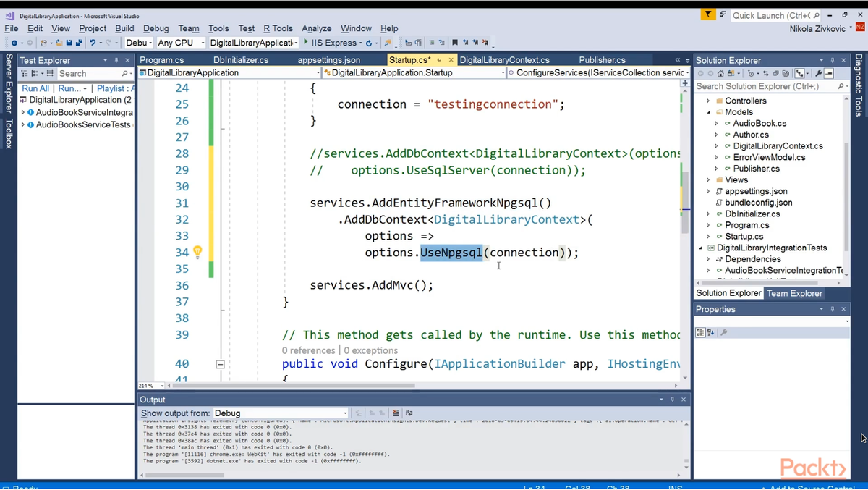This screenshot has height=490, width=868.
Task: Select DbInitializer.cs in Solution Explorer tree
Action: coord(752,214)
